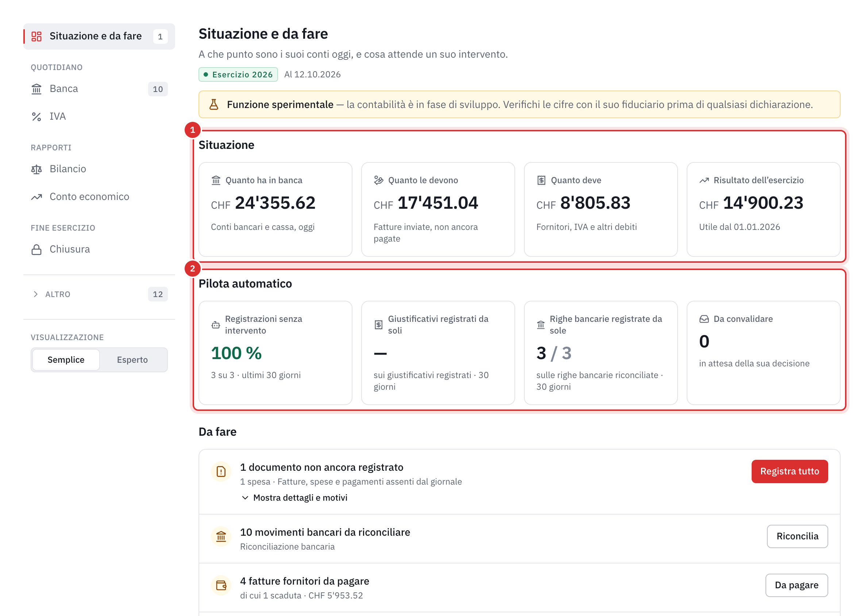Expand the ALTRO sidebar section
Viewport: 864px width, 616px height.
[99, 294]
